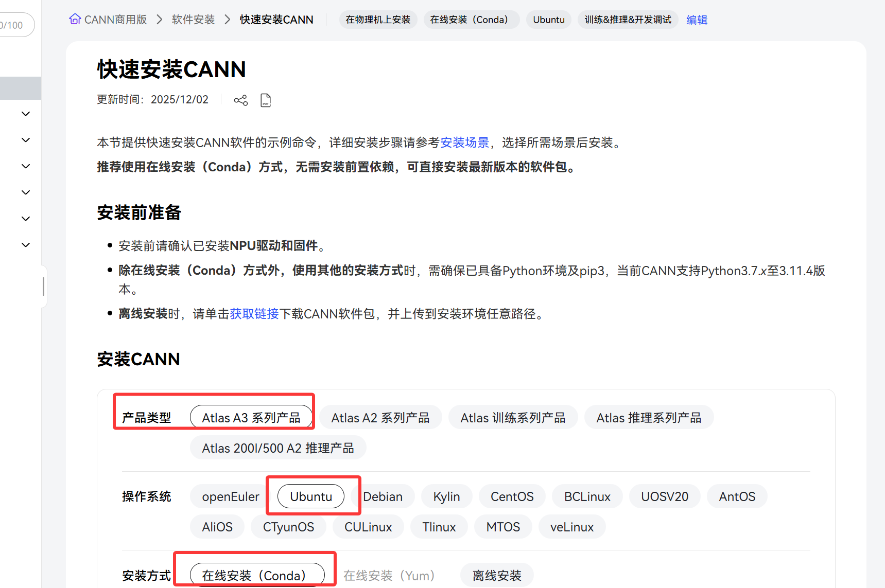Click the 安装CANN heading
This screenshot has width=885, height=588.
click(138, 359)
